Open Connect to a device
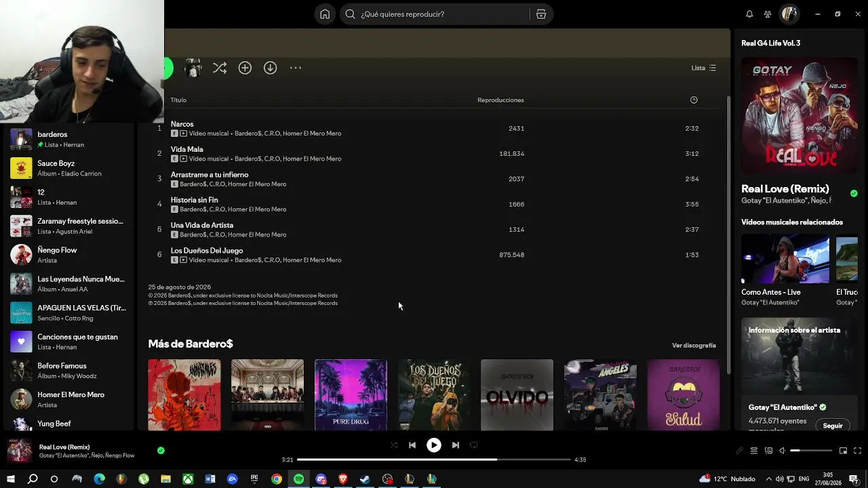The width and height of the screenshot is (868, 488). [768, 451]
